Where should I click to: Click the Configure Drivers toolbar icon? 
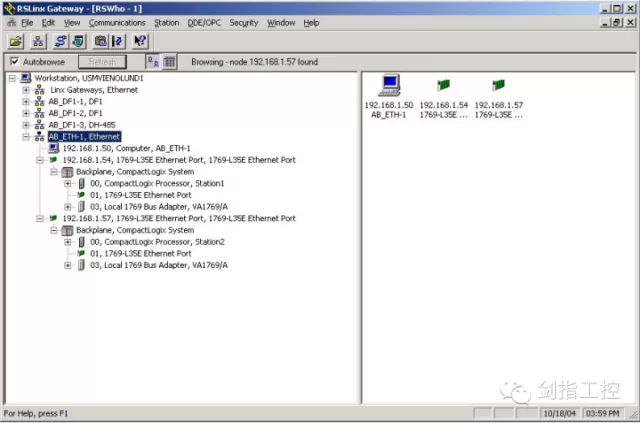60,41
